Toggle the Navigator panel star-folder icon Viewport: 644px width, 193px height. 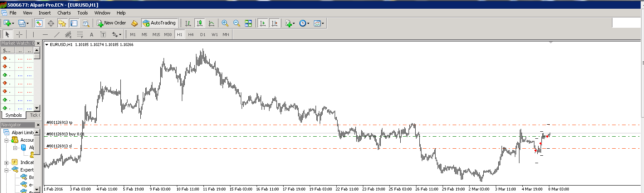tap(62, 23)
